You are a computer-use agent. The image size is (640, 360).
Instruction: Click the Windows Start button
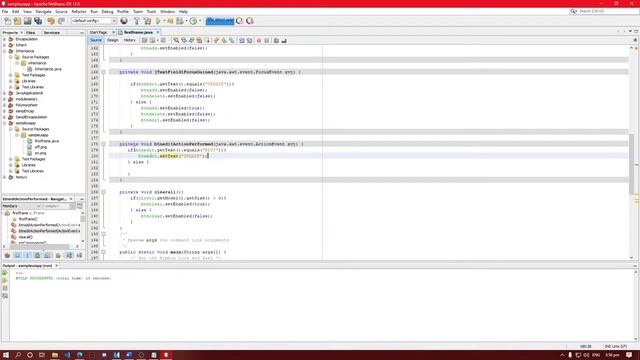click(6, 355)
